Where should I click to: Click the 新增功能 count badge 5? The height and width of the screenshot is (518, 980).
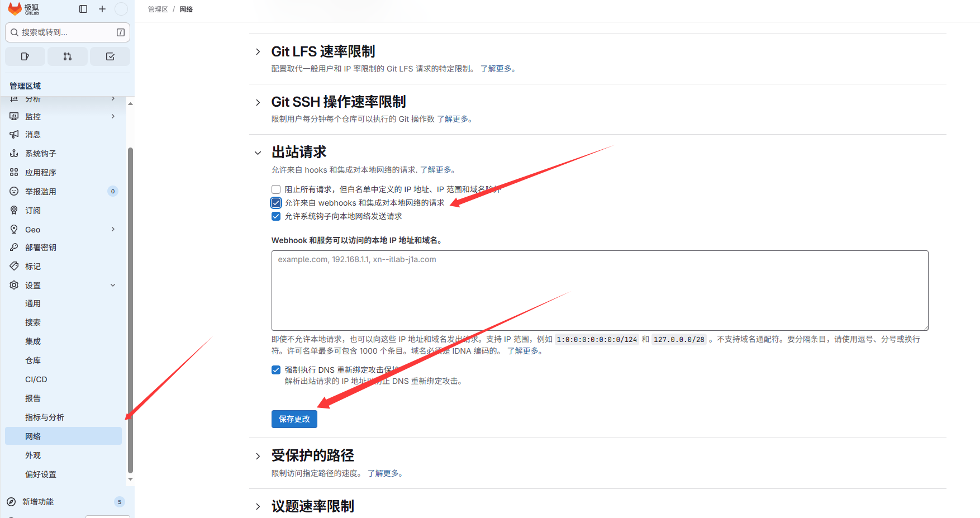pyautogui.click(x=120, y=502)
